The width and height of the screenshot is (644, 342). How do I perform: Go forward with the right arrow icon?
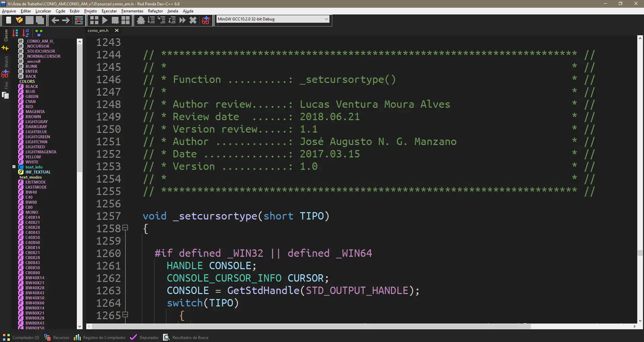tap(66, 20)
